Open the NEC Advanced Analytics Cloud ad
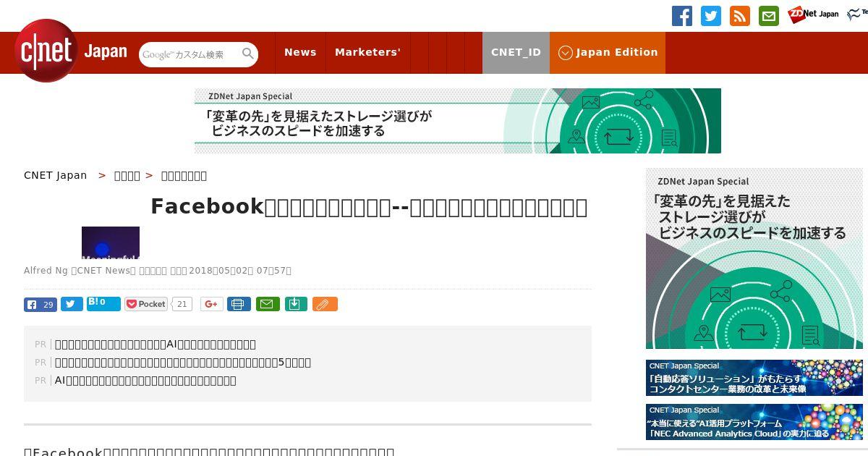The width and height of the screenshot is (868, 456). point(754,422)
